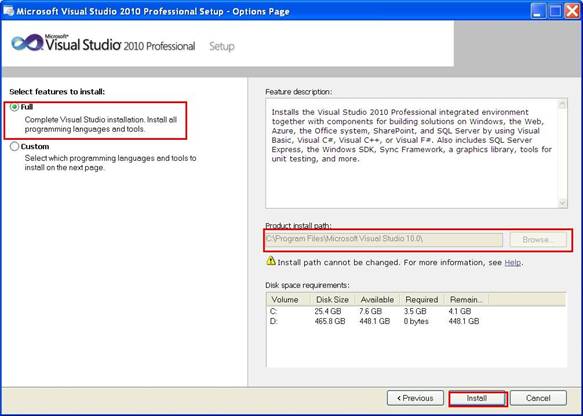
Task: Click the Install button
Action: click(x=477, y=399)
